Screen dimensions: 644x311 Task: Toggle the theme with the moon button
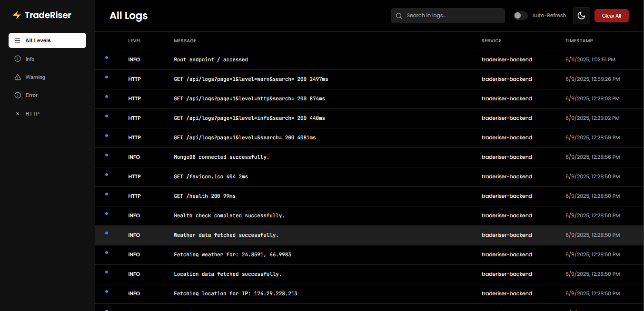tap(581, 15)
